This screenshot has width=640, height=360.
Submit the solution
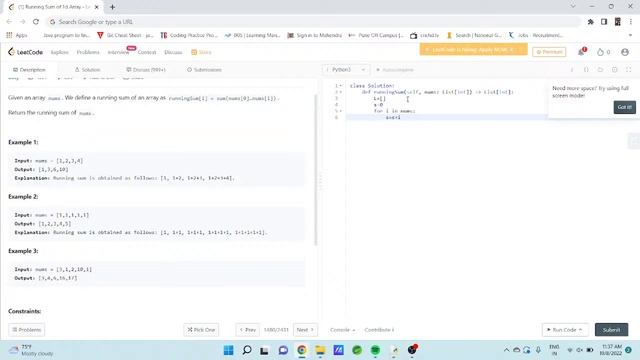(611, 330)
